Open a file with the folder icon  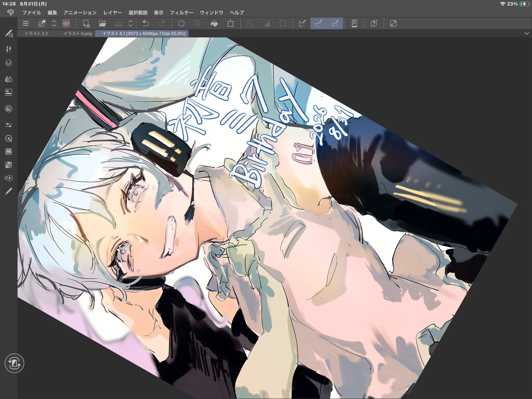(x=102, y=24)
